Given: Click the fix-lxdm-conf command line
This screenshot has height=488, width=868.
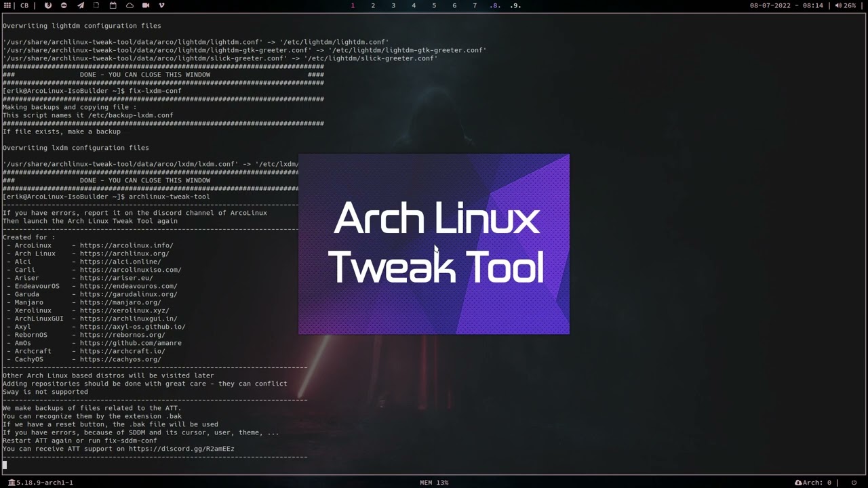Looking at the screenshot, I should 92,91.
